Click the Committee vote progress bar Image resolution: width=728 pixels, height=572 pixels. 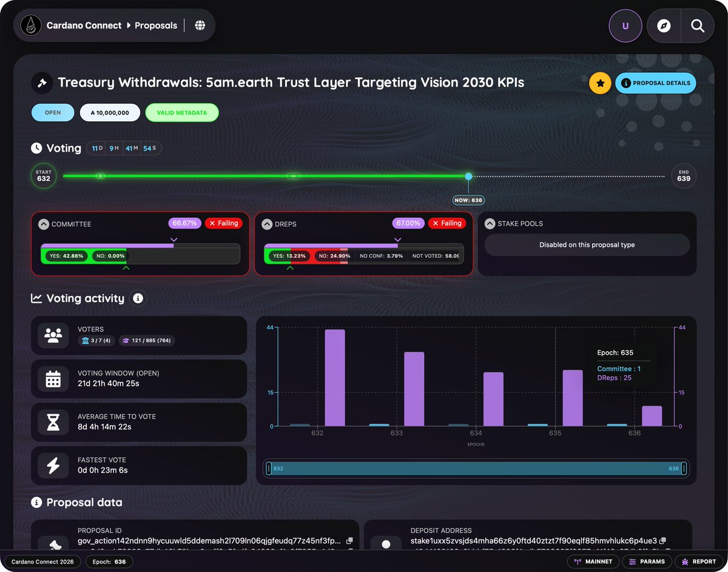click(x=140, y=254)
